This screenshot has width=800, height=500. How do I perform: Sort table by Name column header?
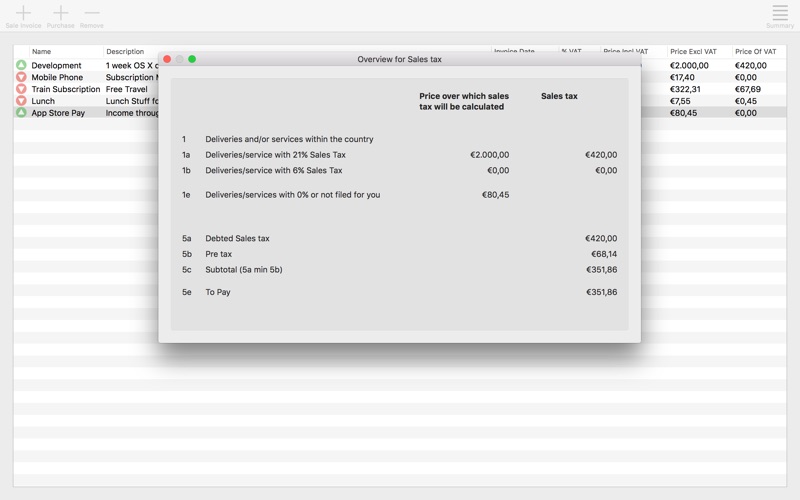click(x=41, y=52)
